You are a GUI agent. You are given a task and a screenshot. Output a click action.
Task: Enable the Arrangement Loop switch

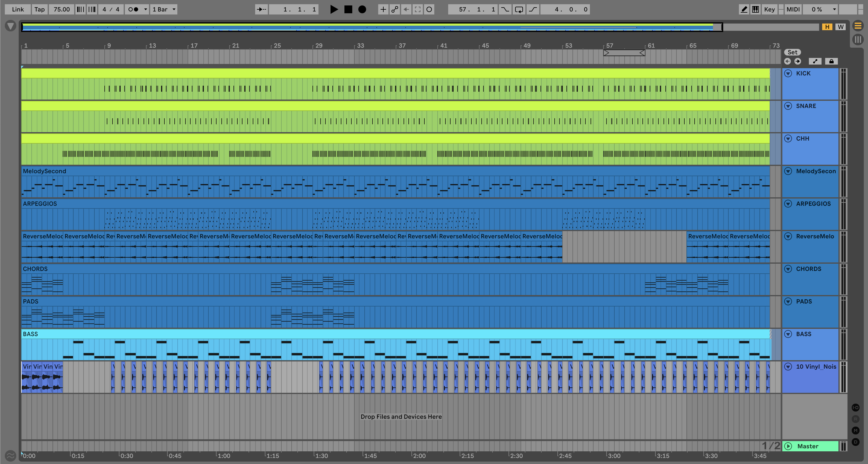(519, 9)
